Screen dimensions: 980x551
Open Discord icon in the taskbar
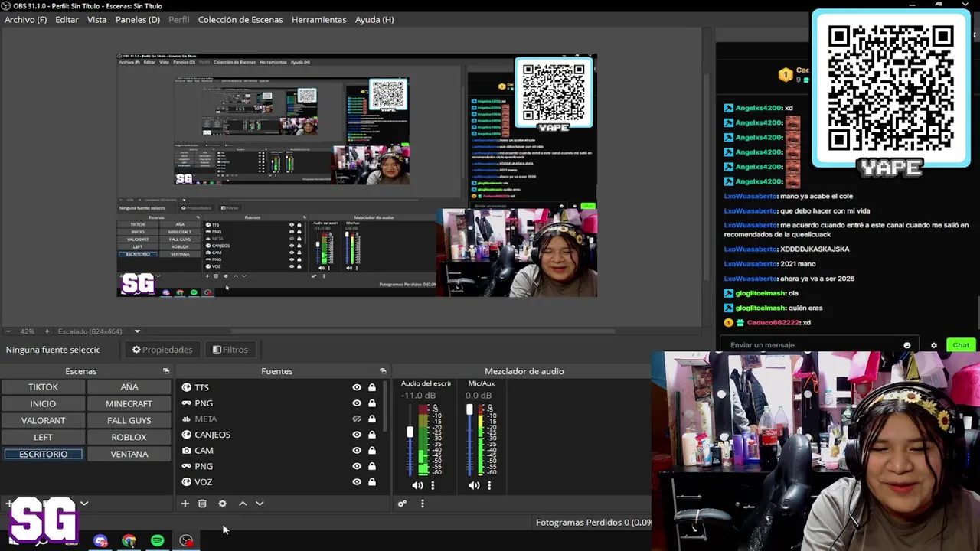(100, 541)
